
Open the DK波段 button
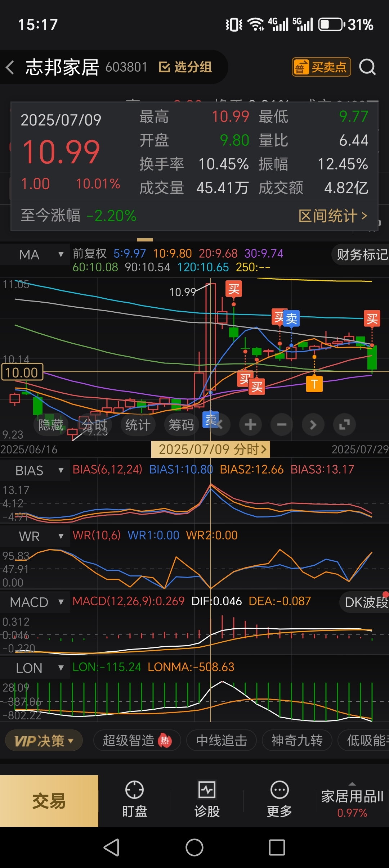click(x=365, y=602)
